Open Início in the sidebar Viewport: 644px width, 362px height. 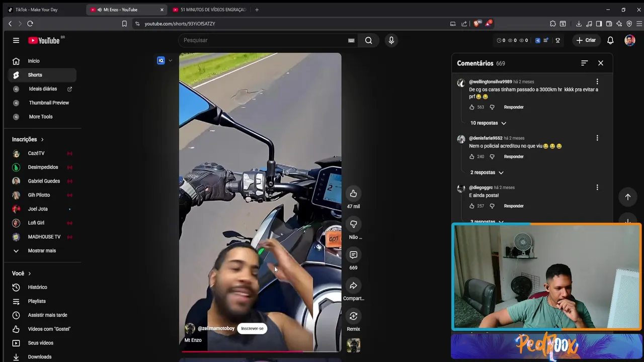tap(42, 61)
